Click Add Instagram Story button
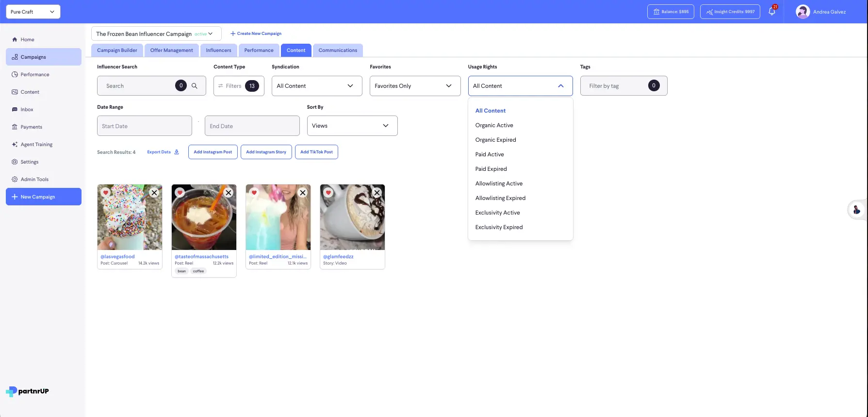The image size is (868, 417). [266, 152]
